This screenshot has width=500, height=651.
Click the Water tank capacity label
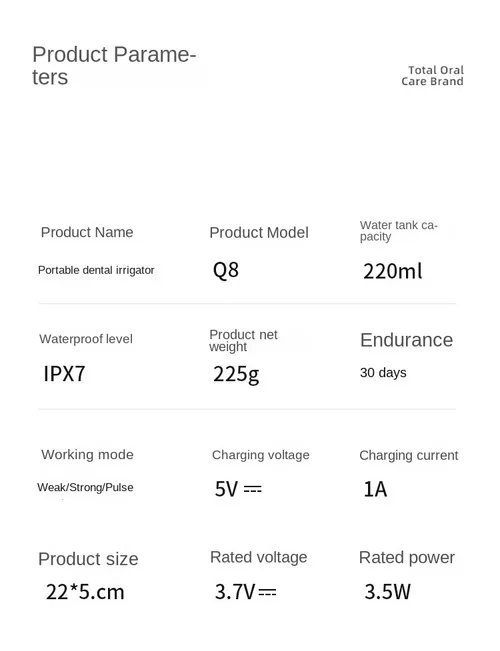point(399,231)
